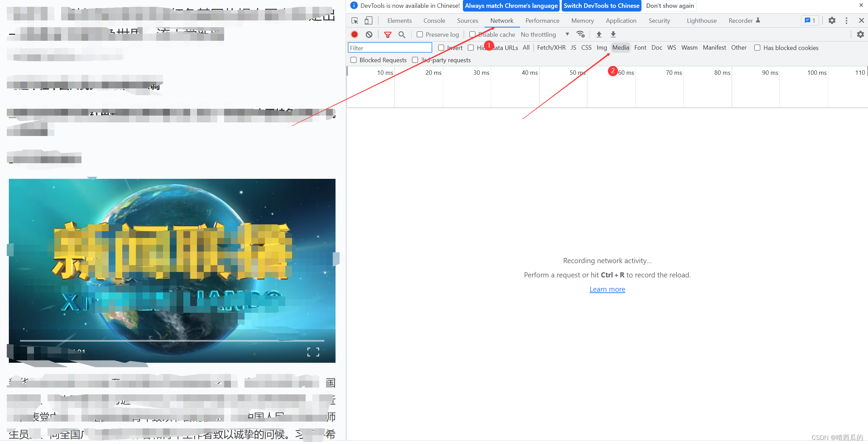Enable the Has blocked cookies checkbox
The height and width of the screenshot is (444, 868).
(757, 48)
